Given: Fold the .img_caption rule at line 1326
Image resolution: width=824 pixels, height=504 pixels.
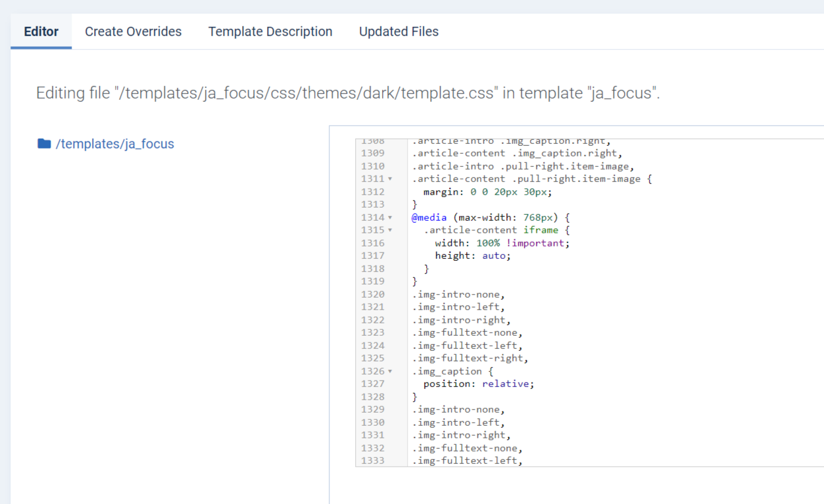Looking at the screenshot, I should tap(390, 372).
